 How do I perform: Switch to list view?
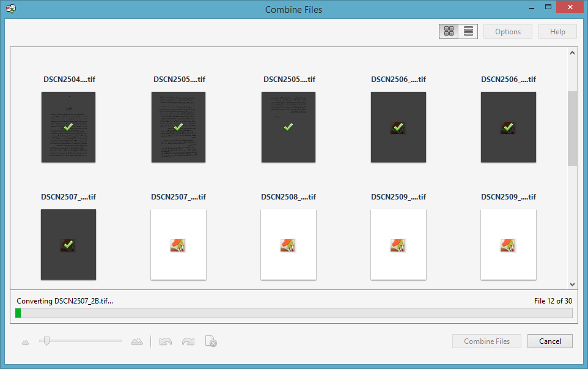coord(467,31)
